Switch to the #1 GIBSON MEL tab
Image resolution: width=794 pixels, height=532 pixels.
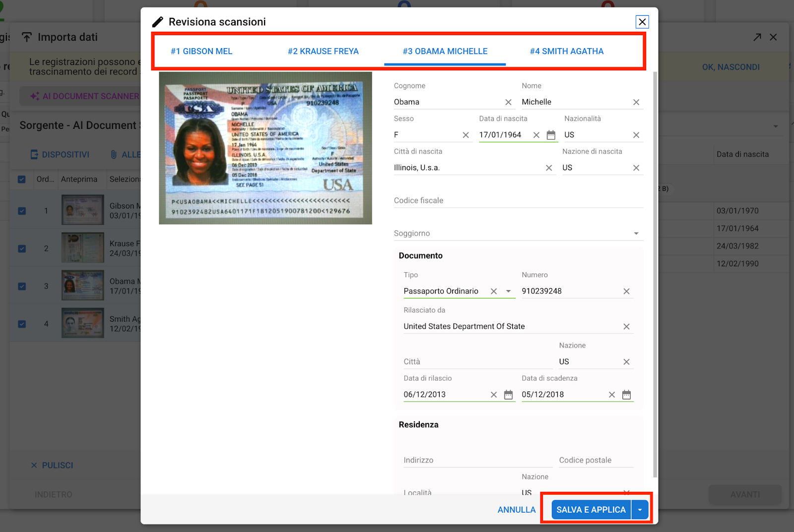201,52
